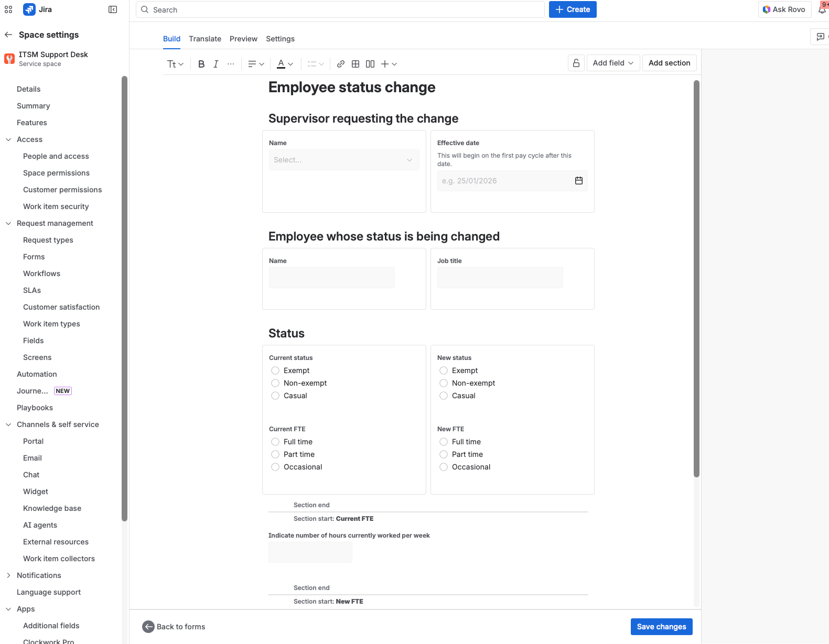Open the Translate tab
The height and width of the screenshot is (644, 829).
tap(205, 39)
